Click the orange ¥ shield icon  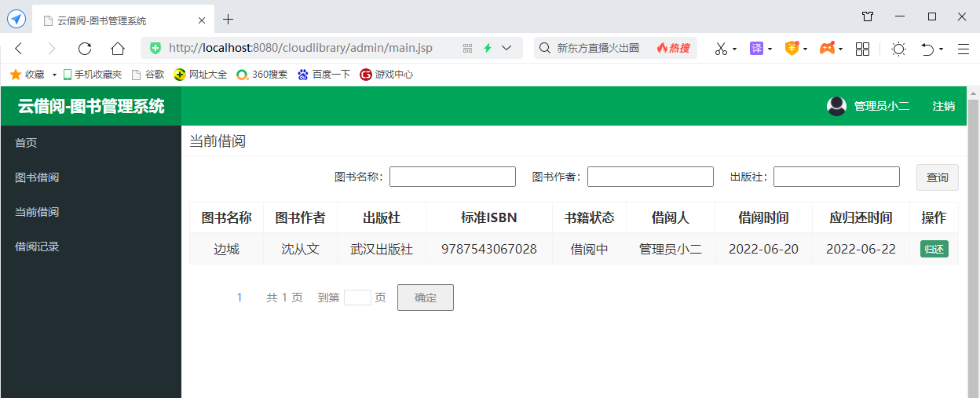(792, 49)
